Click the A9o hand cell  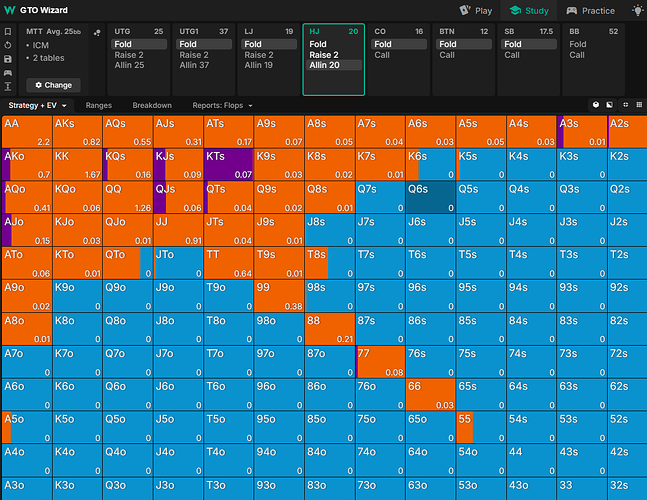pyautogui.click(x=27, y=296)
